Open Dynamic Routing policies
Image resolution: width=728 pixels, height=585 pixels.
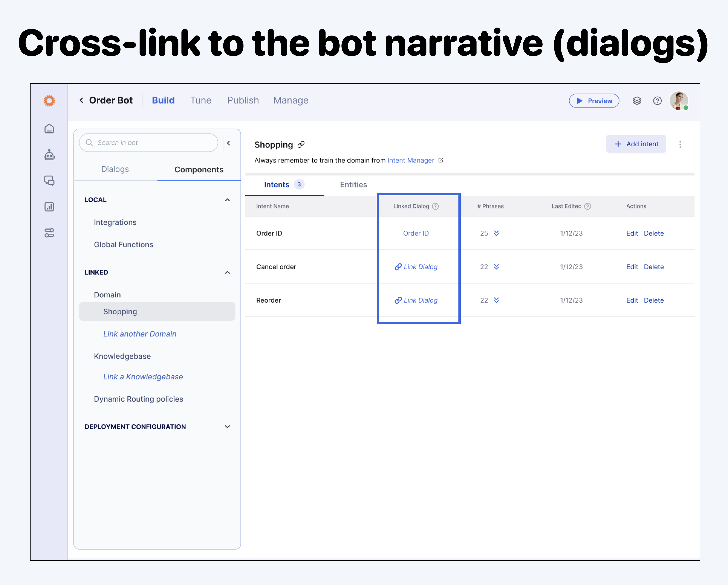click(x=138, y=399)
